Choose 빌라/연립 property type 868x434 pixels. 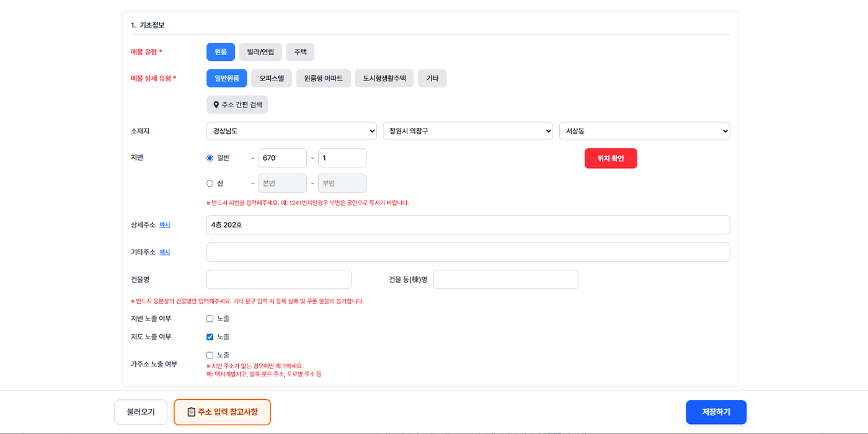tap(260, 52)
